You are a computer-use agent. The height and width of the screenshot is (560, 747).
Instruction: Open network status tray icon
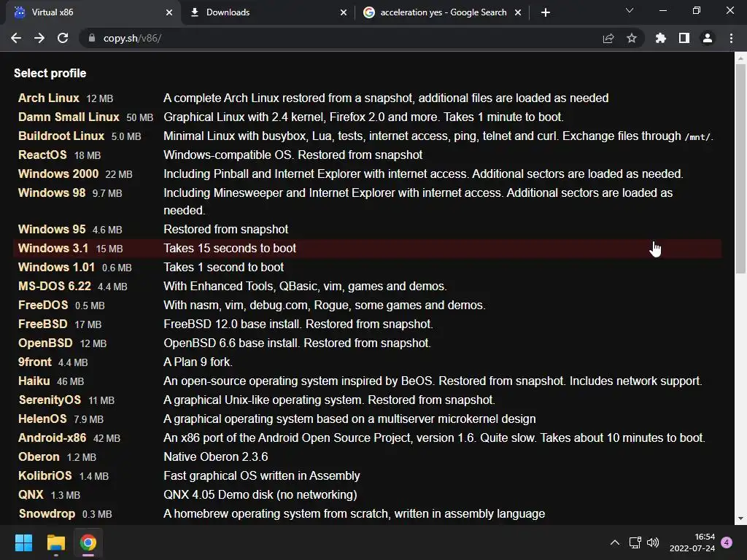[635, 542]
